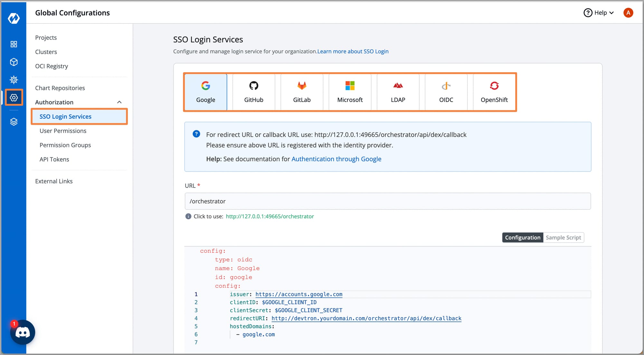The width and height of the screenshot is (644, 355).
Task: Open the cube icon in sidebar
Action: point(14,62)
